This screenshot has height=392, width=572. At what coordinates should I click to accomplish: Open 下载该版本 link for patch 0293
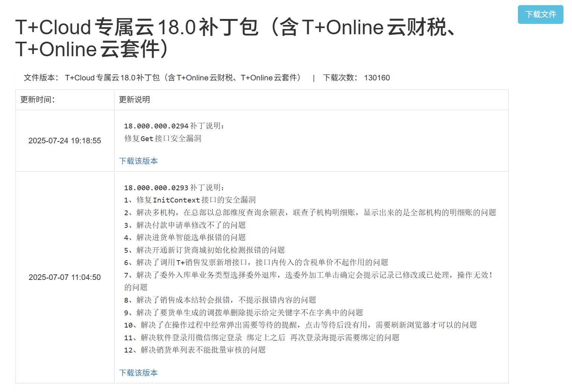(138, 373)
